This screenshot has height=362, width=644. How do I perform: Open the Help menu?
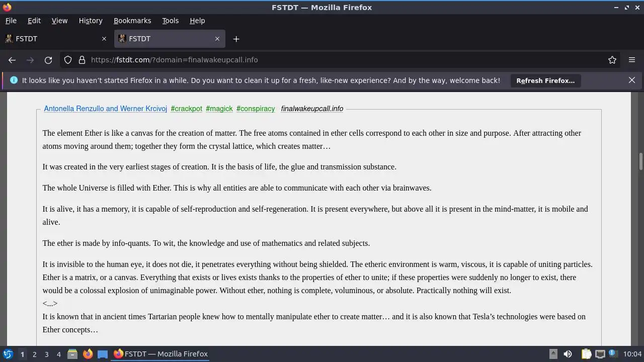[197, 21]
